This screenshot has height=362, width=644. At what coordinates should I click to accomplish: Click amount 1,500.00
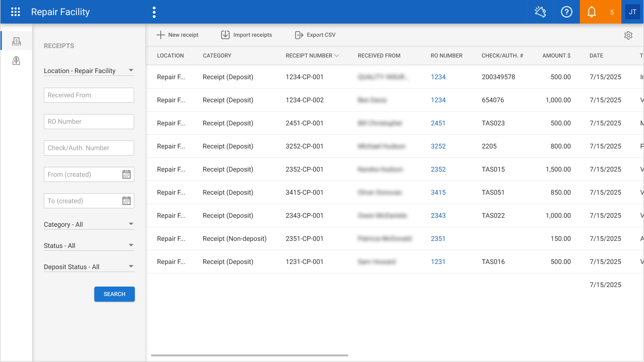(558, 169)
